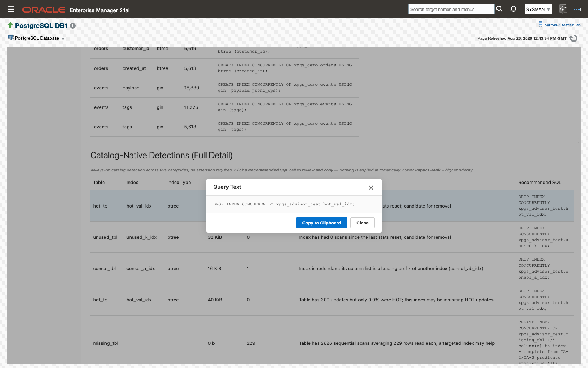
Task: Click the green target status up arrow
Action: 10,25
